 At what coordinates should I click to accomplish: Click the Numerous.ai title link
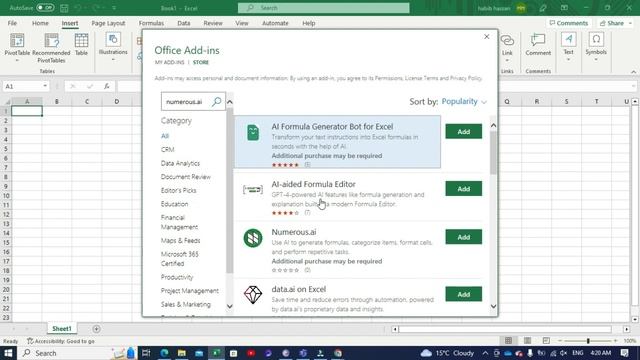coord(294,232)
